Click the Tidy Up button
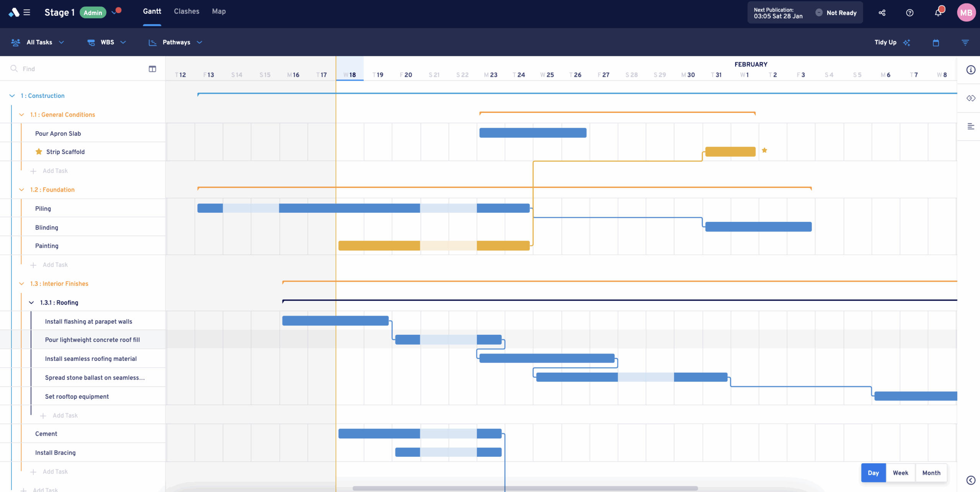The image size is (980, 492). 885,42
